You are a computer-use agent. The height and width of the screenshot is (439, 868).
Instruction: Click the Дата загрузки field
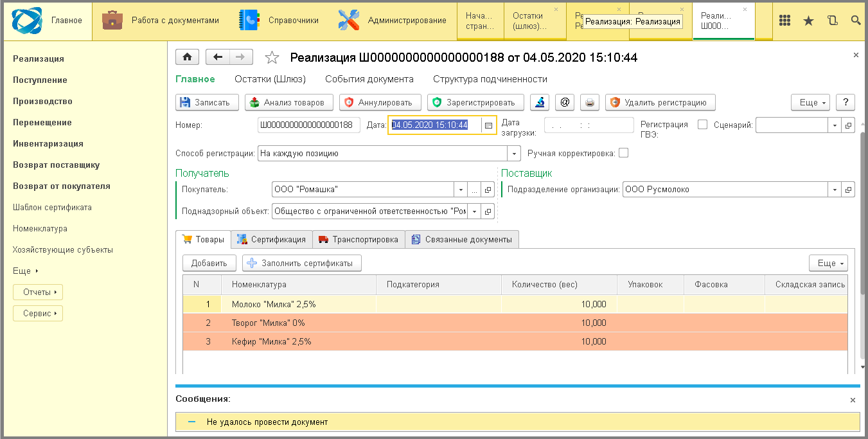(x=589, y=125)
